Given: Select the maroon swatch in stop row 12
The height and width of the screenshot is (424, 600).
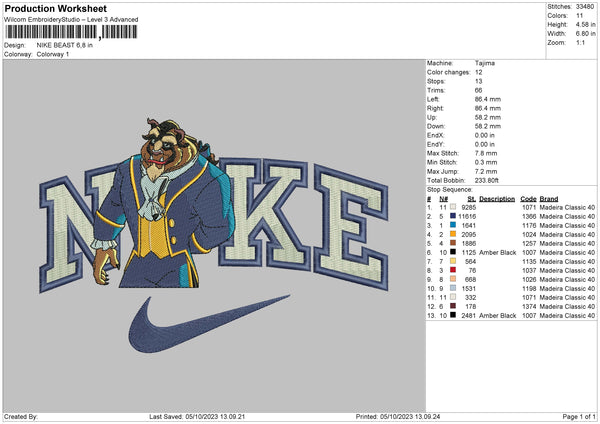Looking at the screenshot, I should 453,306.
